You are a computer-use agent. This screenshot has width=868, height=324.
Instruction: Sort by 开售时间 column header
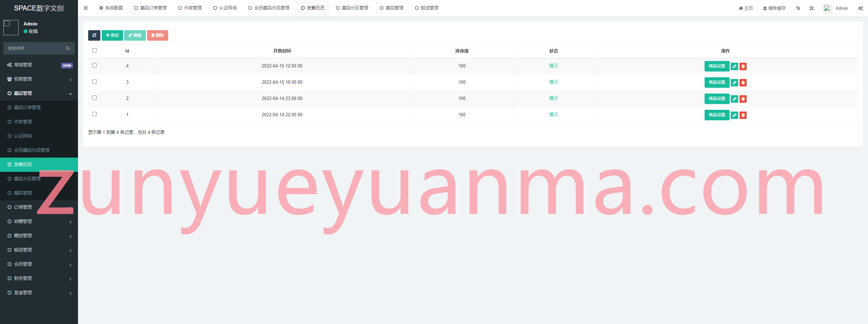[282, 51]
